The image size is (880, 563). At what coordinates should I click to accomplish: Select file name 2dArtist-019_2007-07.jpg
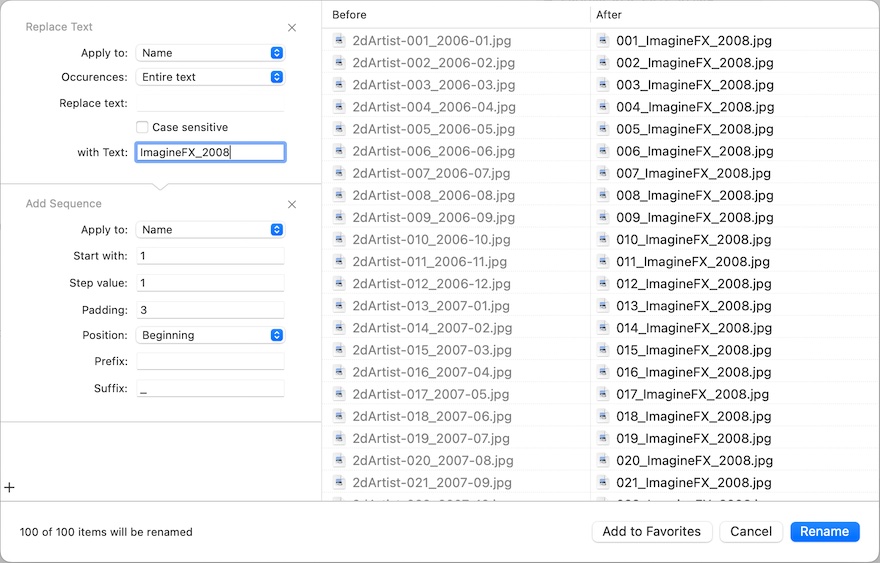[431, 438]
